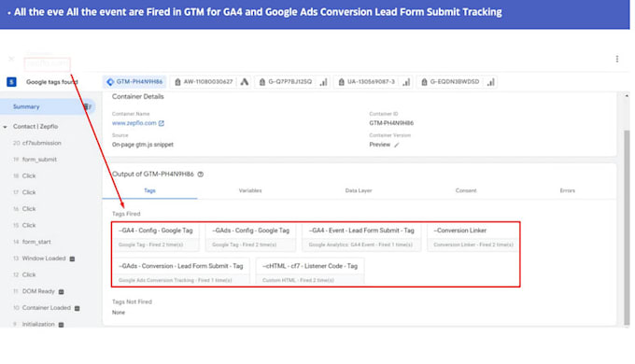The height and width of the screenshot is (364, 635).
Task: Switch to the Variables tab
Action: click(250, 190)
